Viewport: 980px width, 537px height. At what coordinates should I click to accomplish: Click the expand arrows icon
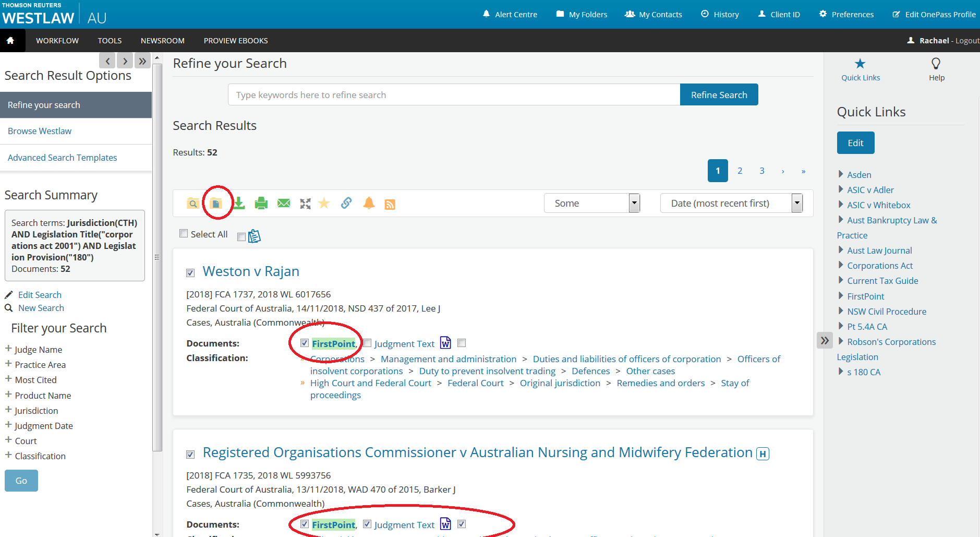(x=306, y=204)
